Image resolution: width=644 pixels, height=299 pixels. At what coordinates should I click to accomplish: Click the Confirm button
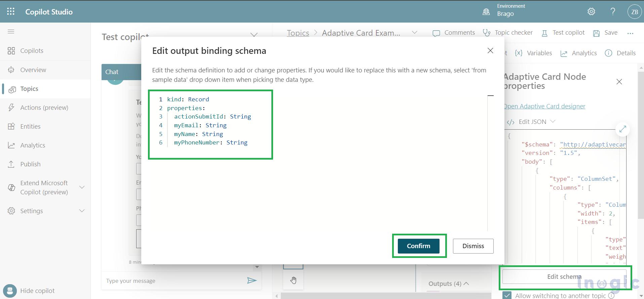[418, 246]
